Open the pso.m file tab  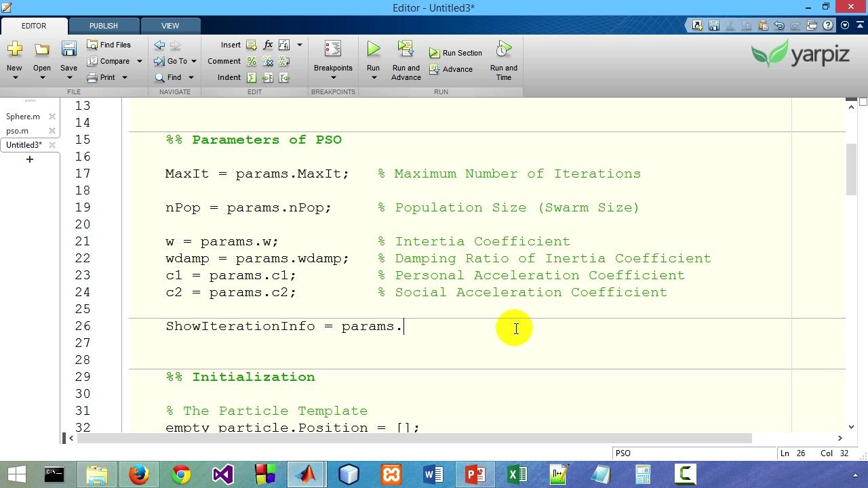(x=18, y=131)
